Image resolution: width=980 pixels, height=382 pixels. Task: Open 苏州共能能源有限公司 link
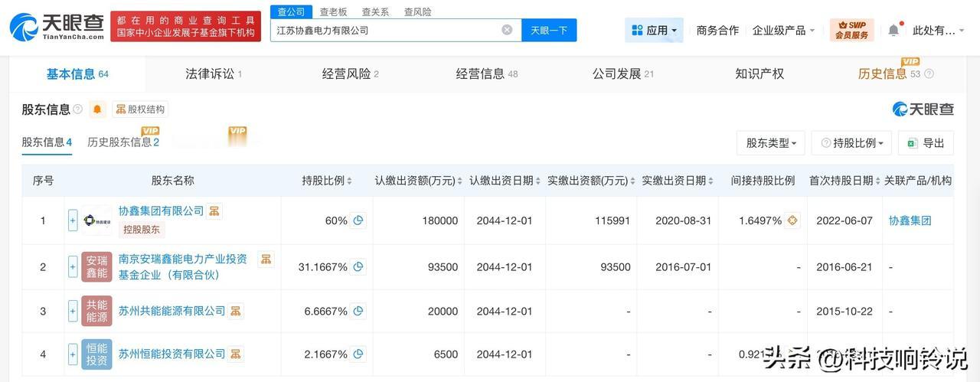[x=171, y=311]
